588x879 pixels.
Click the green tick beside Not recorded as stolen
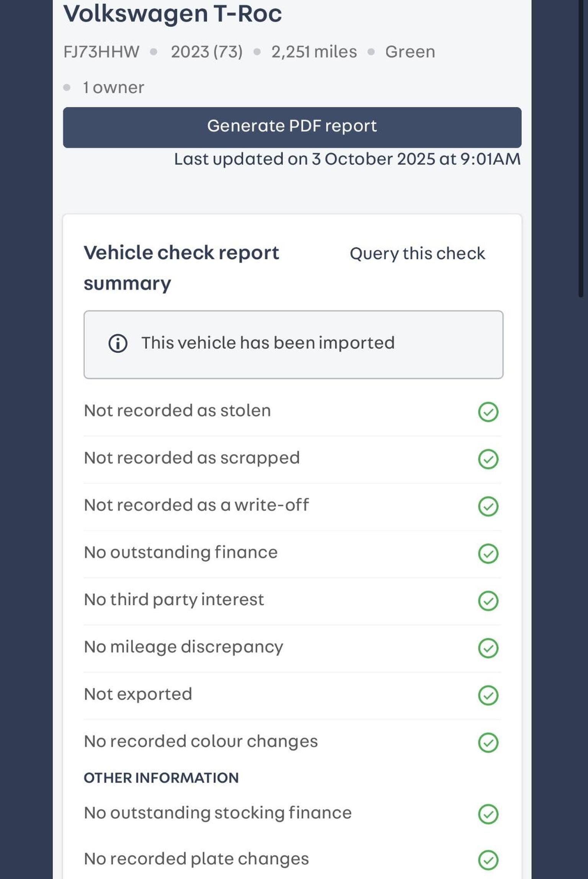point(488,412)
